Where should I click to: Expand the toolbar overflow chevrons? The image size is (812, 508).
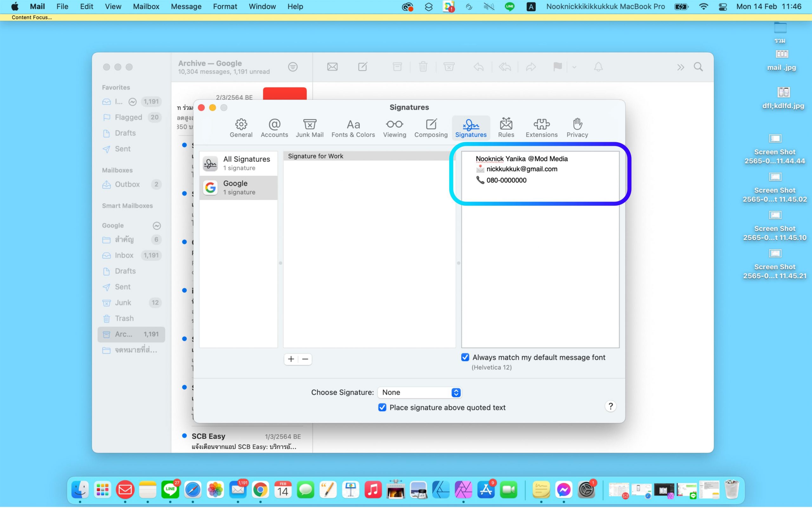click(x=680, y=67)
